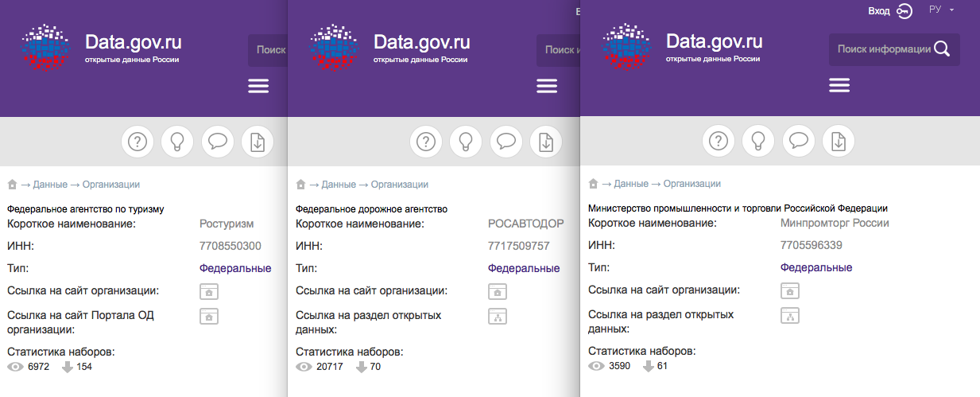This screenshot has width=980, height=397.
Task: Click Данные breadcrumb in Rosturizm panel
Action: (x=50, y=185)
